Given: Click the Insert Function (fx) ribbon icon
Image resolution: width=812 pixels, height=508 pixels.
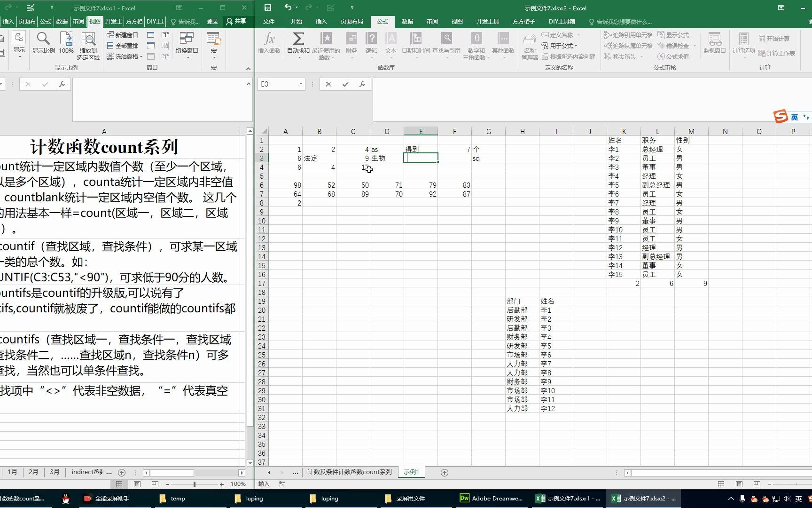Looking at the screenshot, I should [269, 39].
